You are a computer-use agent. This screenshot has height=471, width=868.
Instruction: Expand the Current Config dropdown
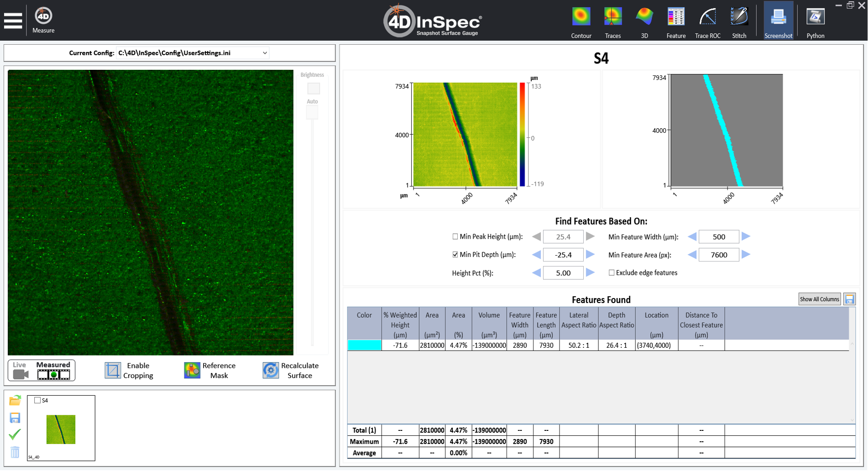click(264, 53)
